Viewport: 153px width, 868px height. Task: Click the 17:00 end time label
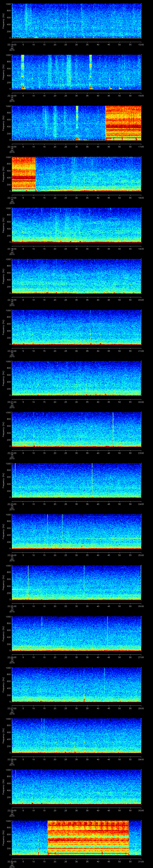point(141,147)
